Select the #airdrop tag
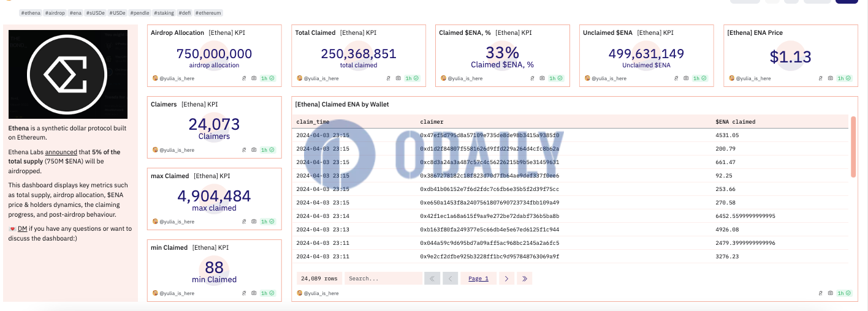This screenshot has height=311, width=868. (55, 12)
